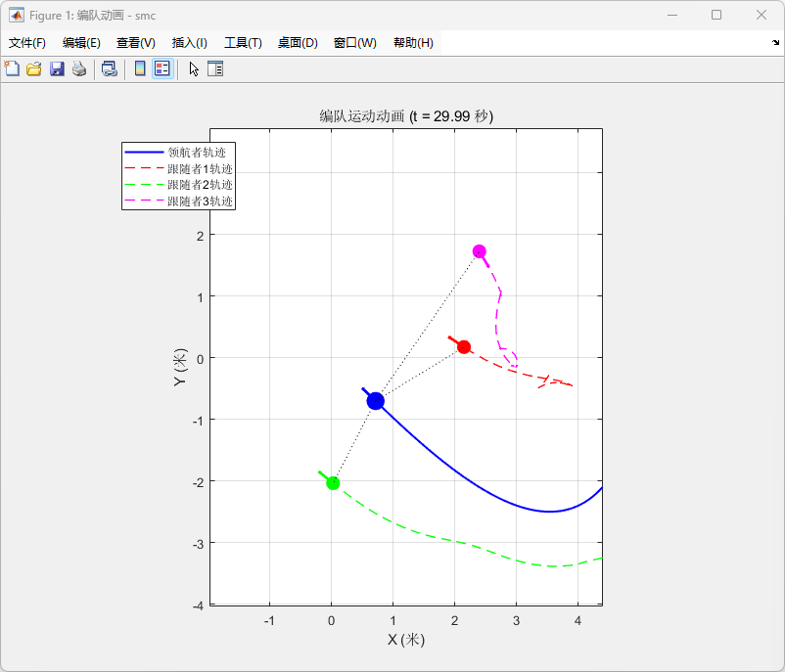The height and width of the screenshot is (672, 785).
Task: Click the MATLAB logo in the title bar
Action: point(17,16)
